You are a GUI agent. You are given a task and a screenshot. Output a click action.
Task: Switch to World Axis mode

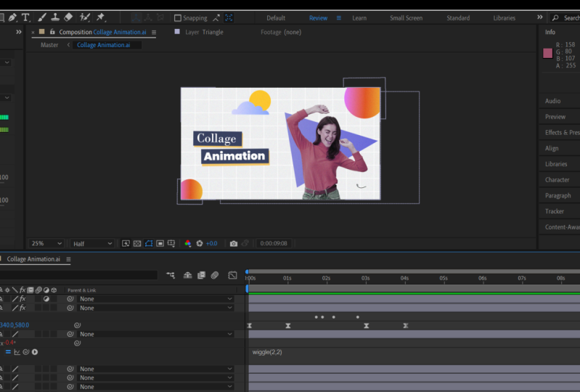[148, 17]
